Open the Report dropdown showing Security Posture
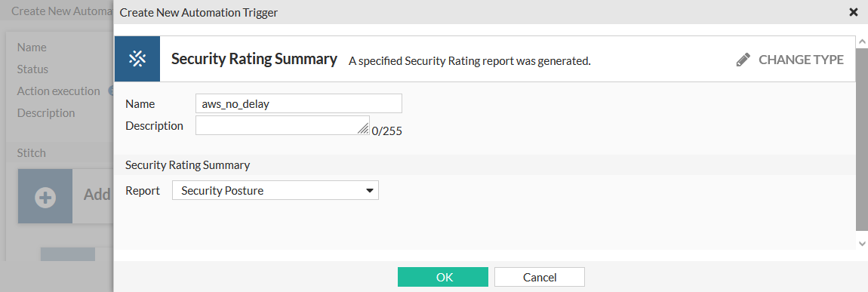This screenshot has height=292, width=868. 275,191
